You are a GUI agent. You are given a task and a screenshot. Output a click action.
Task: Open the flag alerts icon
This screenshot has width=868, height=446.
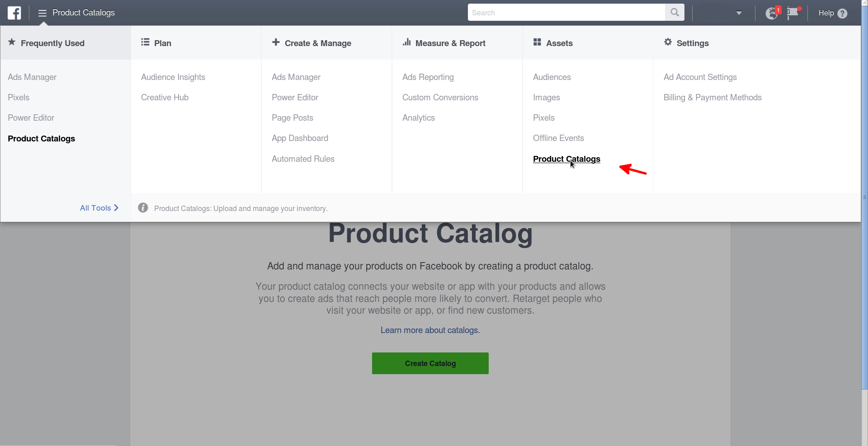click(793, 13)
